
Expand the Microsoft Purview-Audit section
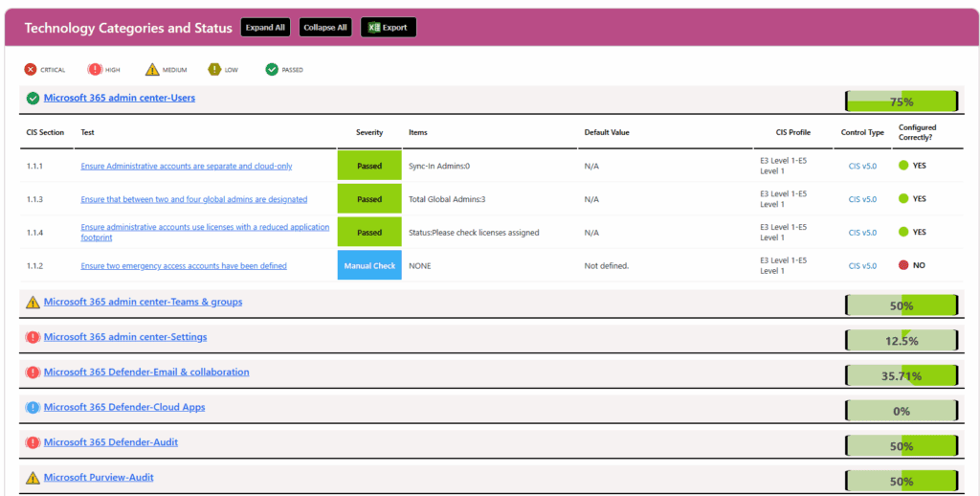point(99,477)
